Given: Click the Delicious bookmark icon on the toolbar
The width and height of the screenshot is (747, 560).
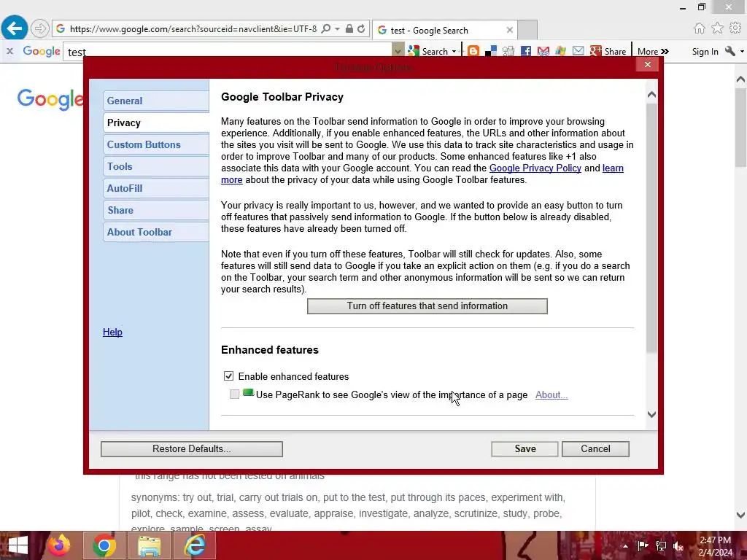Looking at the screenshot, I should [491, 51].
